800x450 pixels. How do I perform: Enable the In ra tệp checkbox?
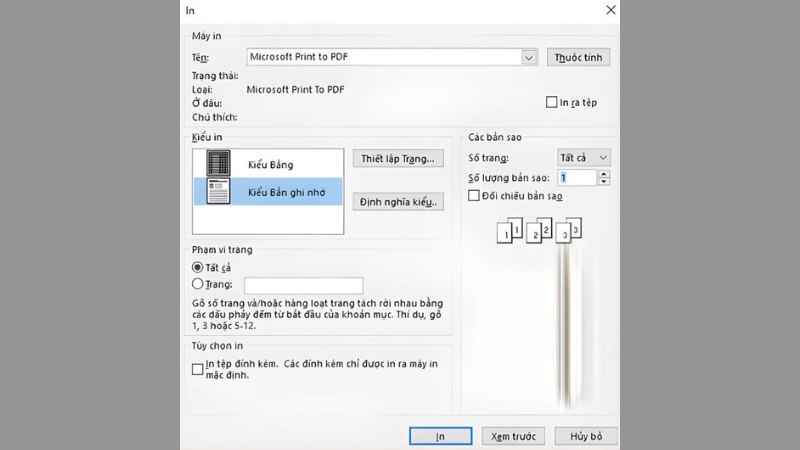(551, 102)
